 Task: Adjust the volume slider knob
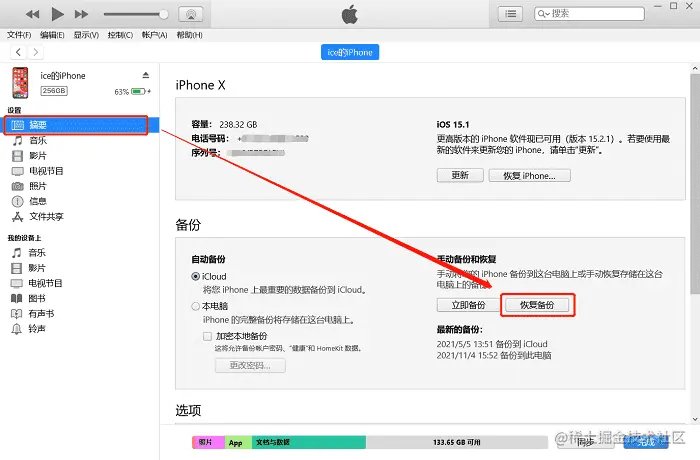[164, 14]
